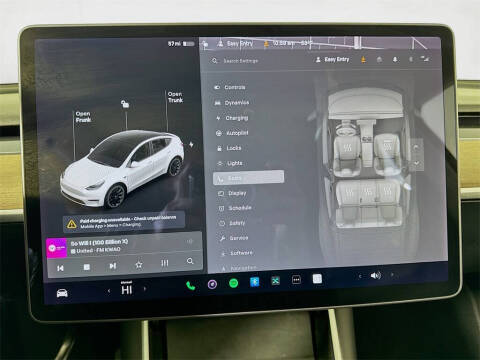The width and height of the screenshot is (480, 360).
Task: Toggle front passenger seat heater
Action: tap(388, 146)
